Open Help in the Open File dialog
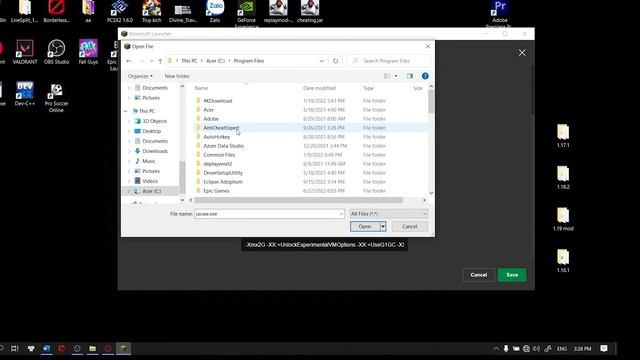This screenshot has width=640, height=360. [x=425, y=76]
